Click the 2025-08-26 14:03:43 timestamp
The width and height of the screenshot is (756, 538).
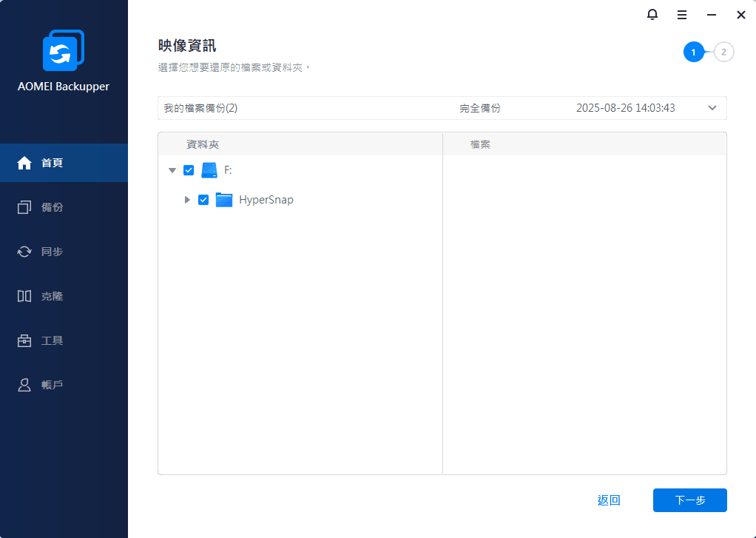point(625,108)
